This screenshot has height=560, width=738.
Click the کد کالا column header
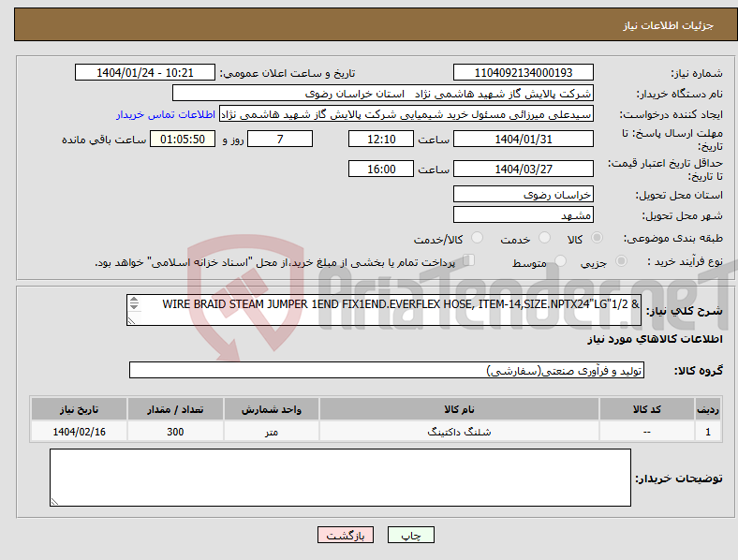[x=647, y=409]
